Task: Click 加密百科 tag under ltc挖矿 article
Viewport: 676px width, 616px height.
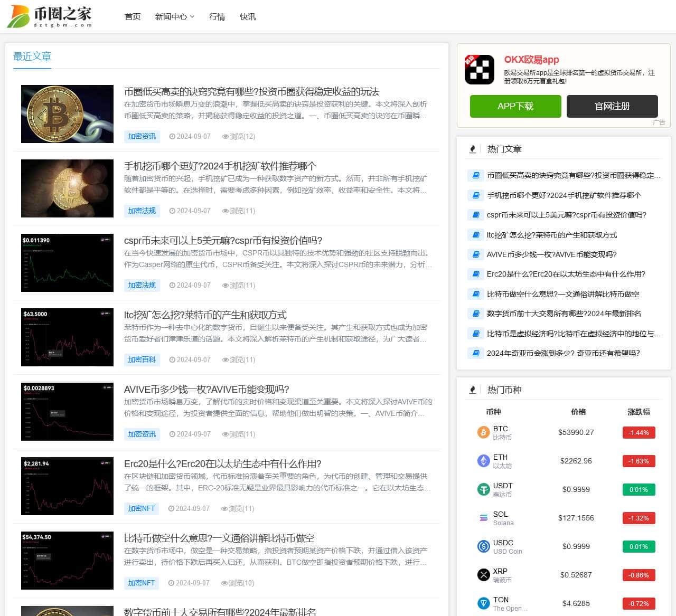Action: tap(142, 359)
